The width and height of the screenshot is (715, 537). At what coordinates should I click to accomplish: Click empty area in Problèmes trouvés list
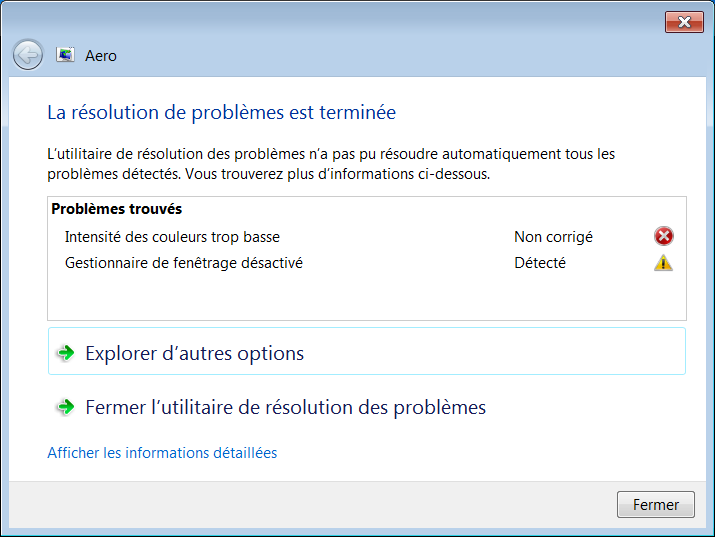367,296
